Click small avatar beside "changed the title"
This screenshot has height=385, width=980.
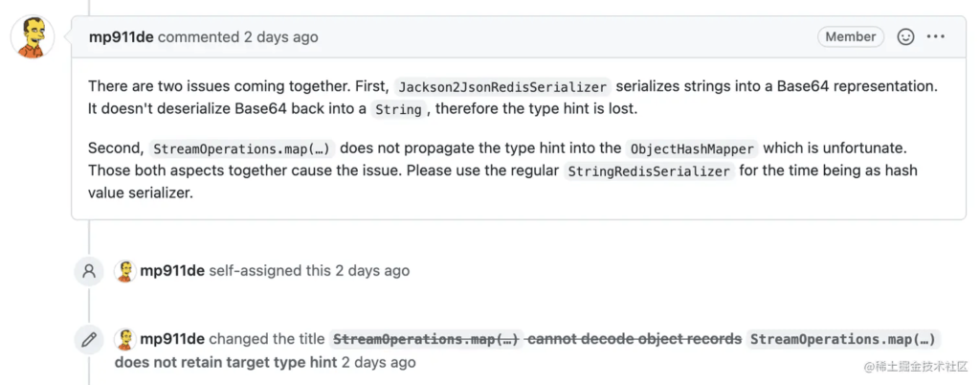pyautogui.click(x=125, y=339)
